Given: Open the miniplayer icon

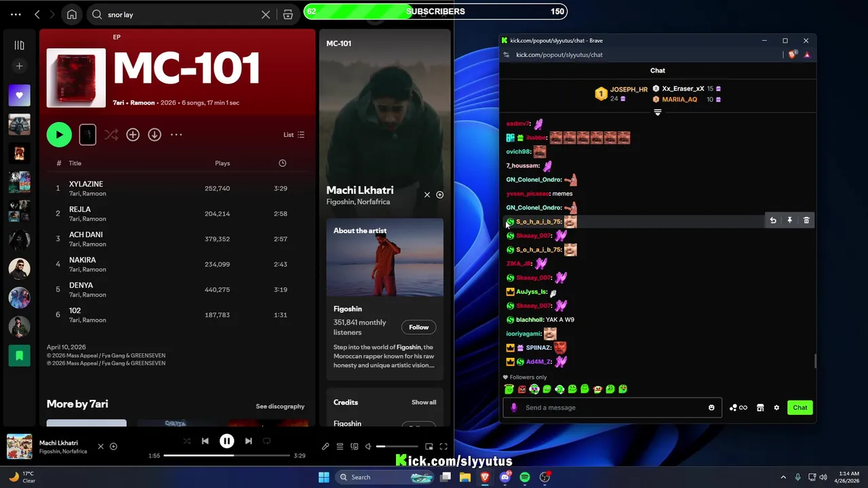Looking at the screenshot, I should pos(429,447).
